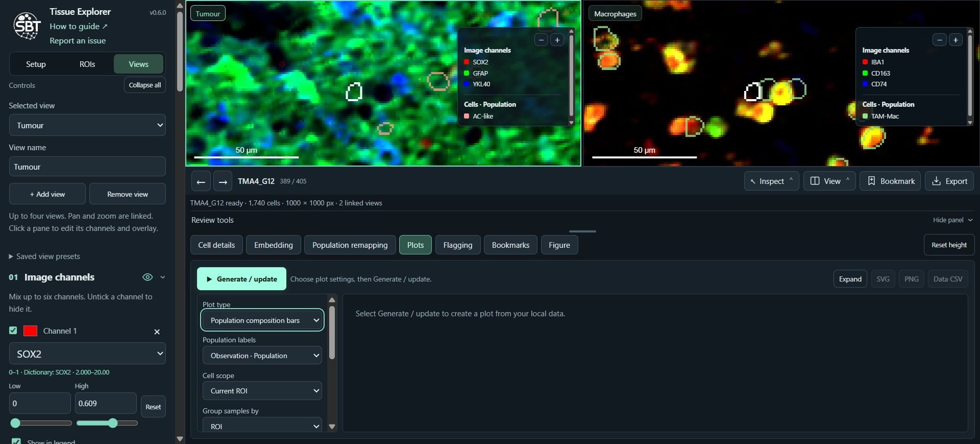The height and width of the screenshot is (444, 980).
Task: Go to previous ROI with left arrow
Action: tap(201, 181)
